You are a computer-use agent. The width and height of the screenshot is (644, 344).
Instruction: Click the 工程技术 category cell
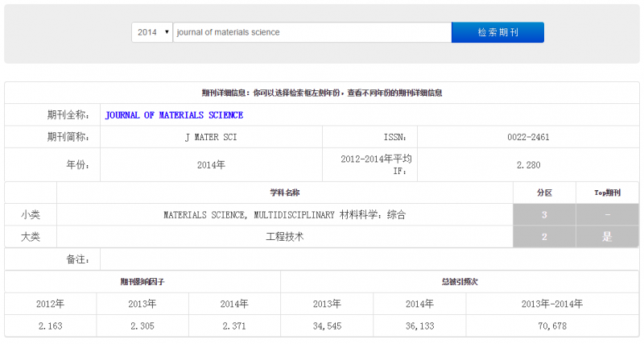[285, 237]
